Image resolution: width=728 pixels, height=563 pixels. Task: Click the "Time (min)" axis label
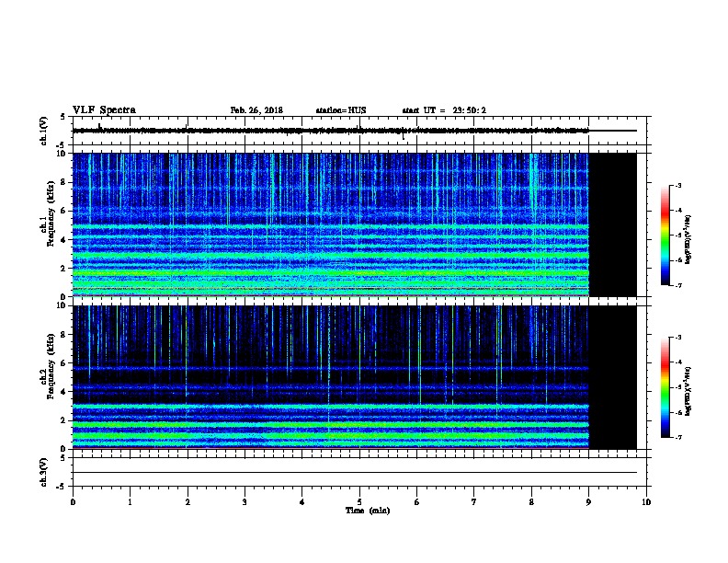368,511
